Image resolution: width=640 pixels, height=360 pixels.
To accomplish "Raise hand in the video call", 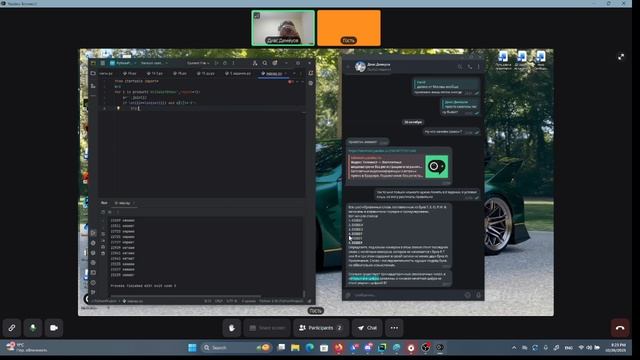I will pos(232,328).
